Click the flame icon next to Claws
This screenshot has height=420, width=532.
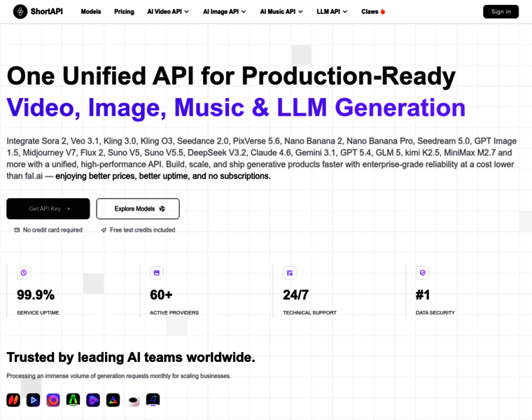click(383, 11)
